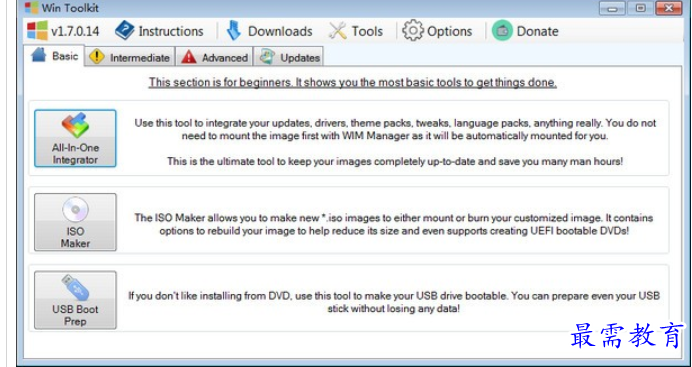This screenshot has height=367, width=692.
Task: Click the Donate wallet icon
Action: (x=502, y=31)
